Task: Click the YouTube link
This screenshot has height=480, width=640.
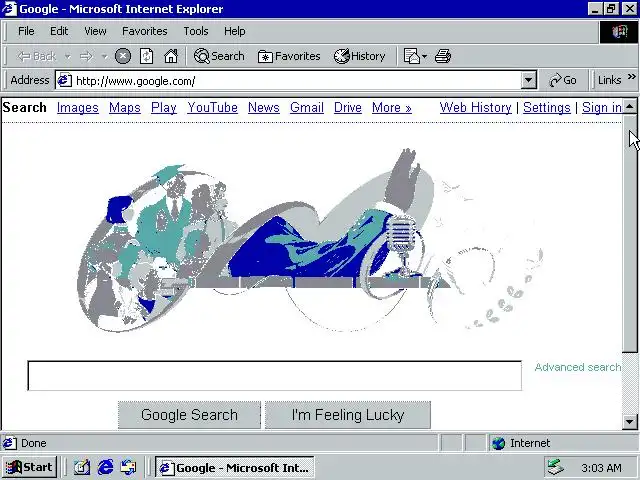Action: (212, 107)
